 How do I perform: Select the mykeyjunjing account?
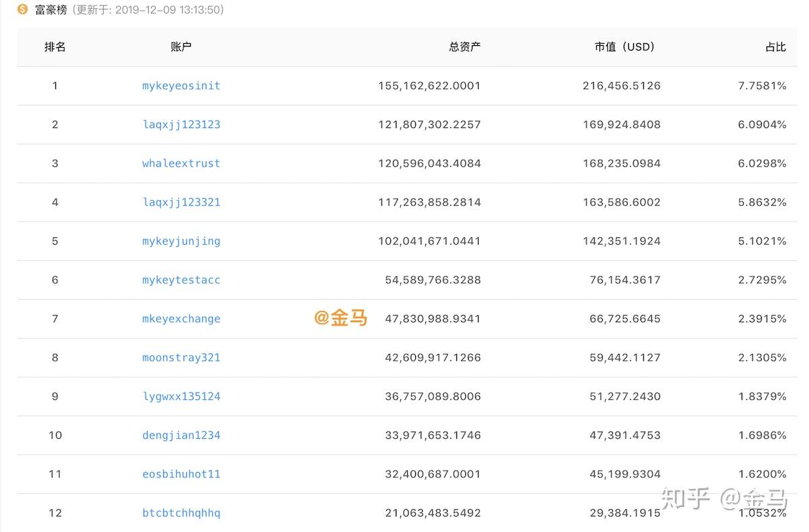click(x=181, y=241)
